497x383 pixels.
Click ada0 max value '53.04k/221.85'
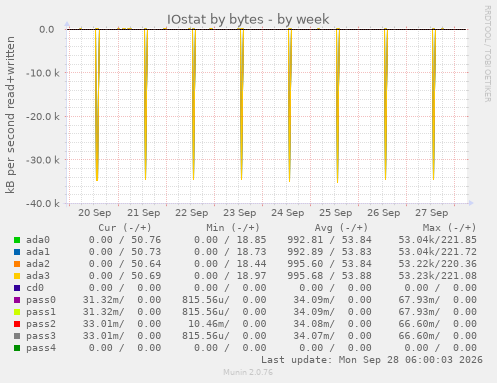tap(437, 240)
